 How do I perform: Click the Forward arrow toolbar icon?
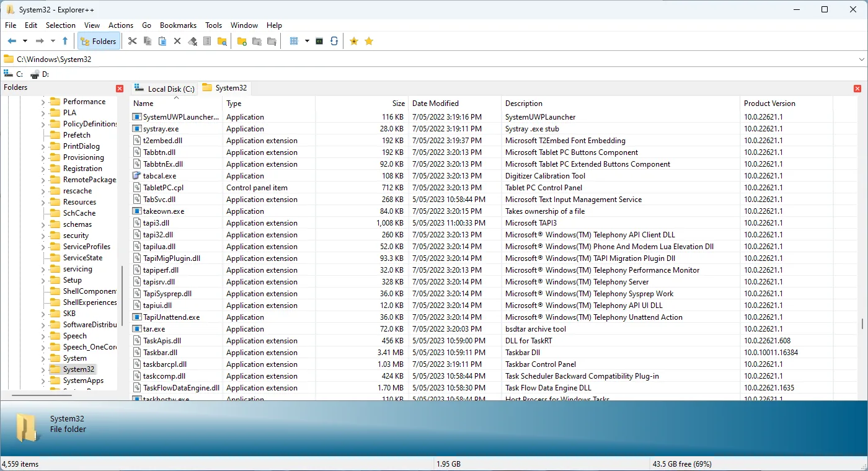(40, 41)
